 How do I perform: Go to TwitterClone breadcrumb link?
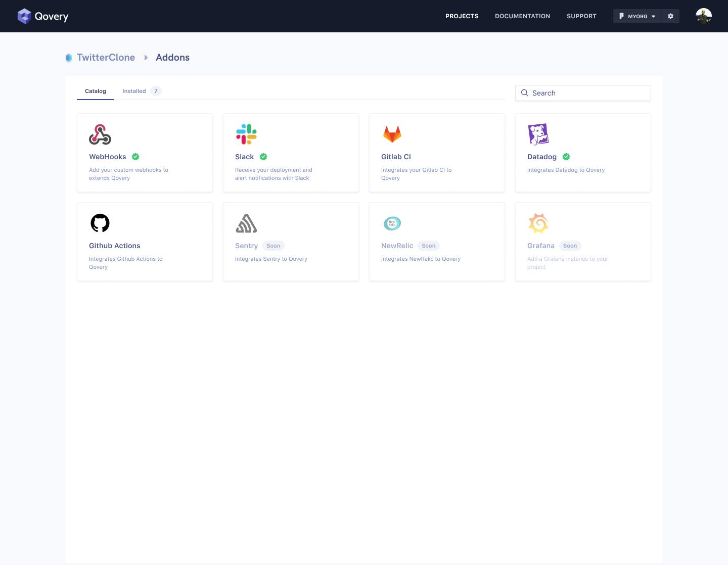(x=106, y=58)
